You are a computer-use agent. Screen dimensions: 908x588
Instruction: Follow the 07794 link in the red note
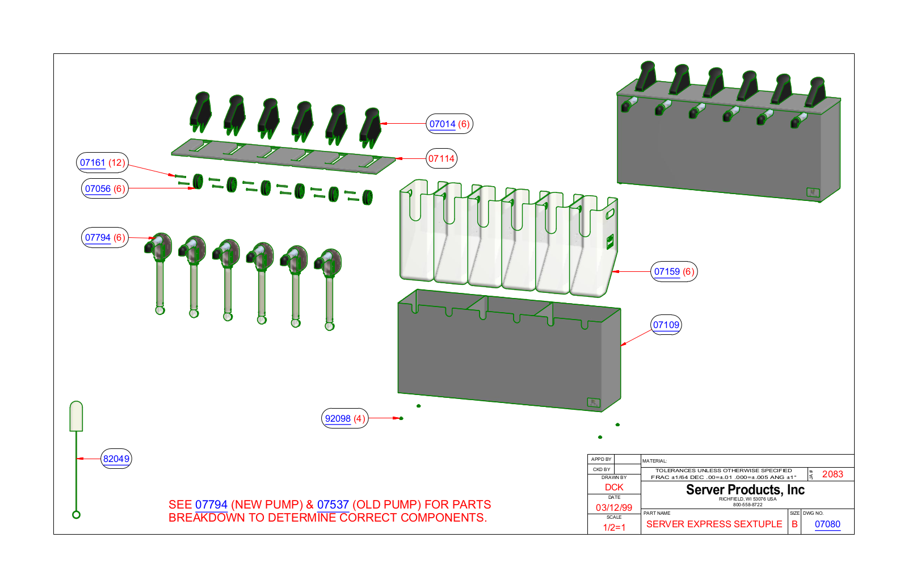click(211, 505)
